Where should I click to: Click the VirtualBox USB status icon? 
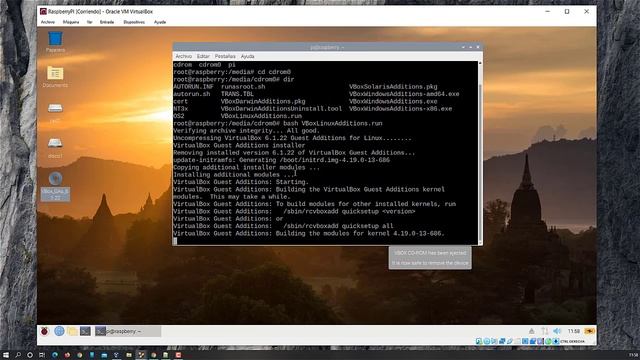click(509, 341)
